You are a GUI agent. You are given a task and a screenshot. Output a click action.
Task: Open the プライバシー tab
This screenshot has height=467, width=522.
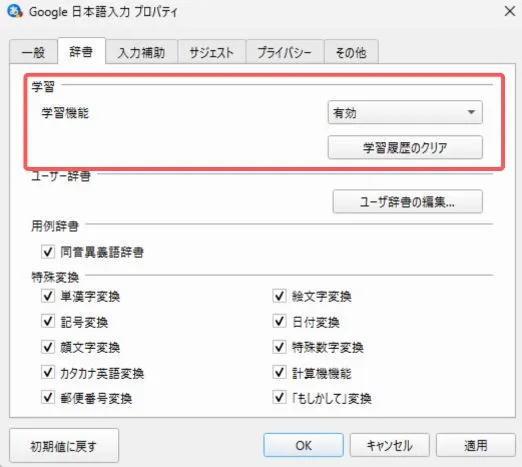click(x=284, y=52)
